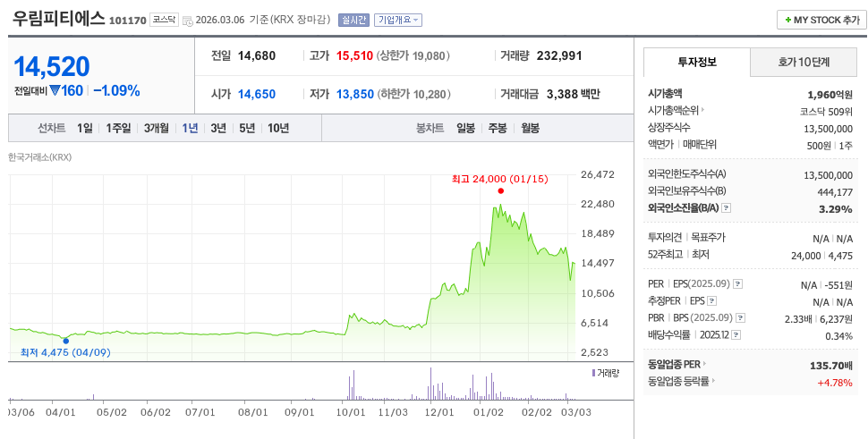
Task: Select the 10년 line chart period
Action: point(278,128)
